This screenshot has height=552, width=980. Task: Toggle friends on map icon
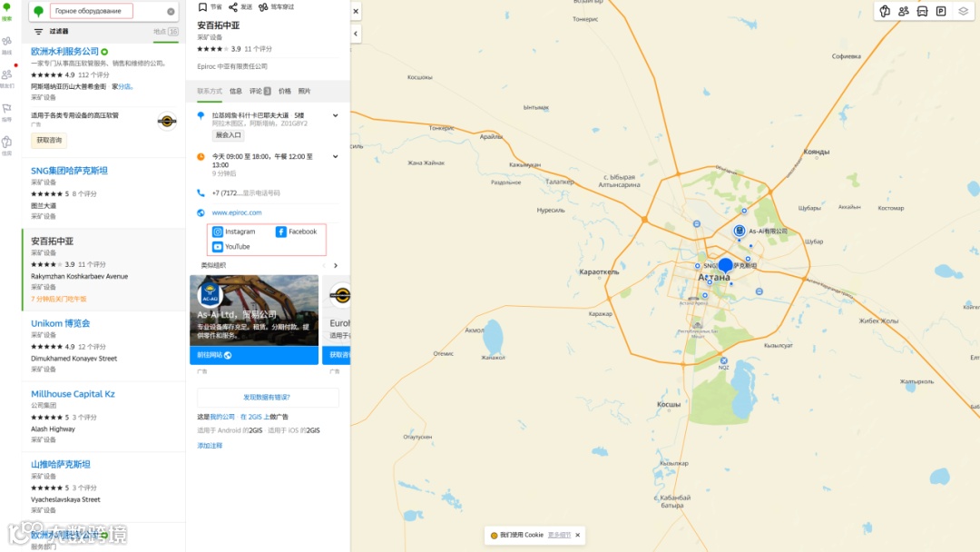(904, 11)
